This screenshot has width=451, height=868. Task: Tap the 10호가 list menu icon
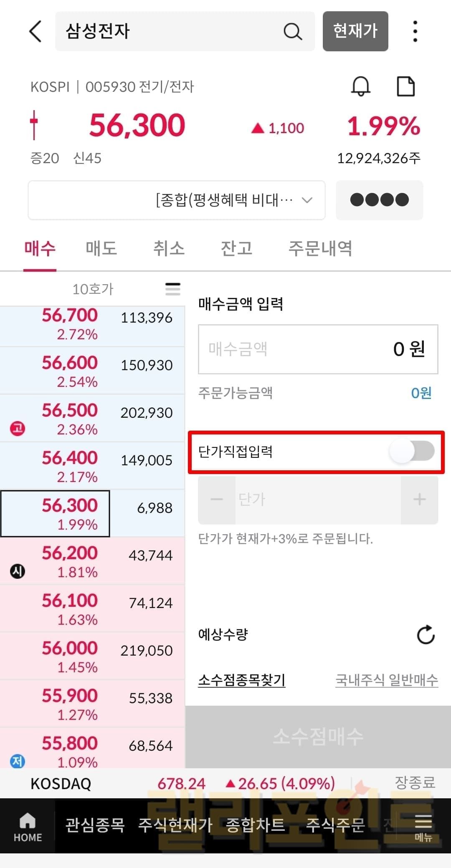point(172,289)
